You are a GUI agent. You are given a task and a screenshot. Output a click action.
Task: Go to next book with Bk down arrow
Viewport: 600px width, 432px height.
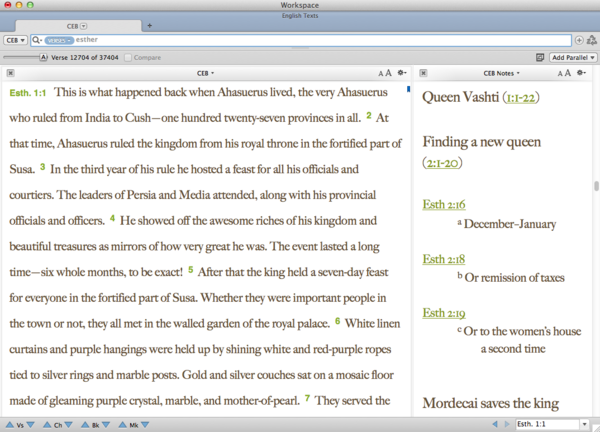coord(106,425)
